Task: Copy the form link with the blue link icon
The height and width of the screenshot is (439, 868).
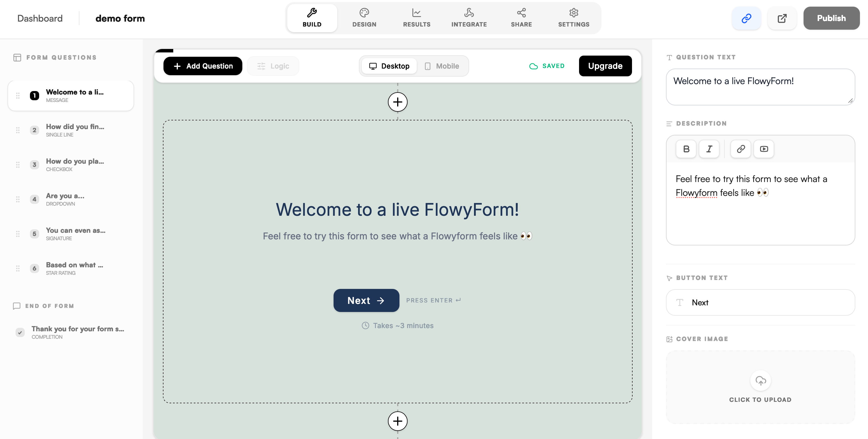Action: (x=746, y=18)
